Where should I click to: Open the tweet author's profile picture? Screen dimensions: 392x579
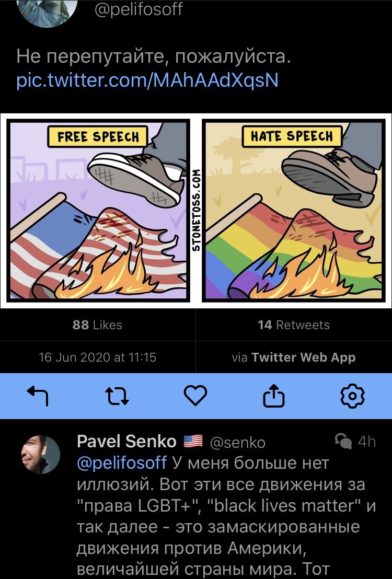click(47, 11)
